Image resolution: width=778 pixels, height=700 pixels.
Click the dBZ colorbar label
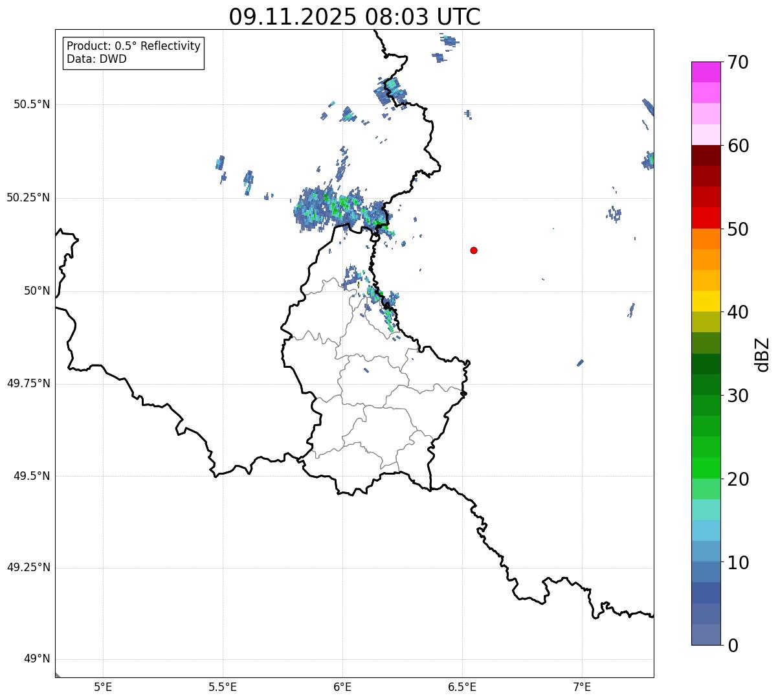pos(762,354)
